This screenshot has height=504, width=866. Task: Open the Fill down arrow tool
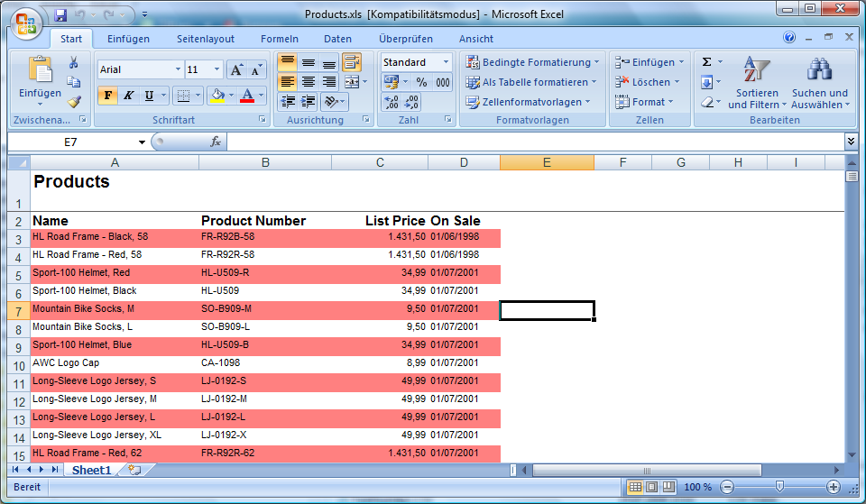pos(706,82)
